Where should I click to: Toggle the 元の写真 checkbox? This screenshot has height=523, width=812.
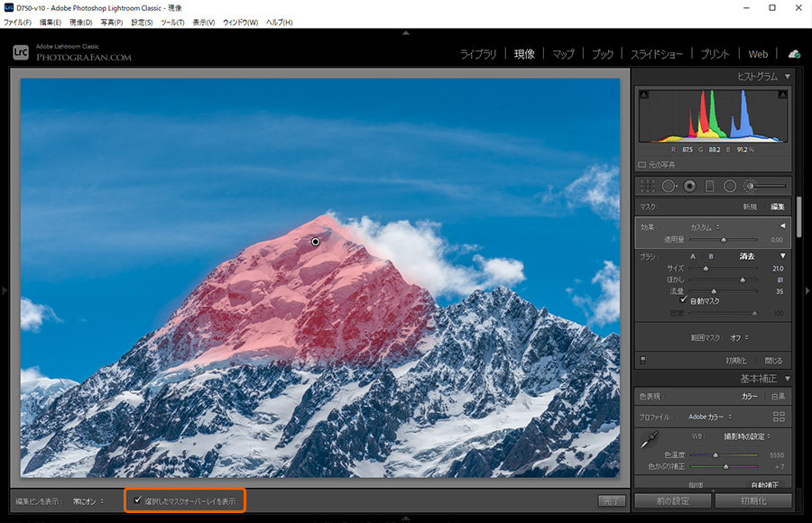pyautogui.click(x=642, y=165)
